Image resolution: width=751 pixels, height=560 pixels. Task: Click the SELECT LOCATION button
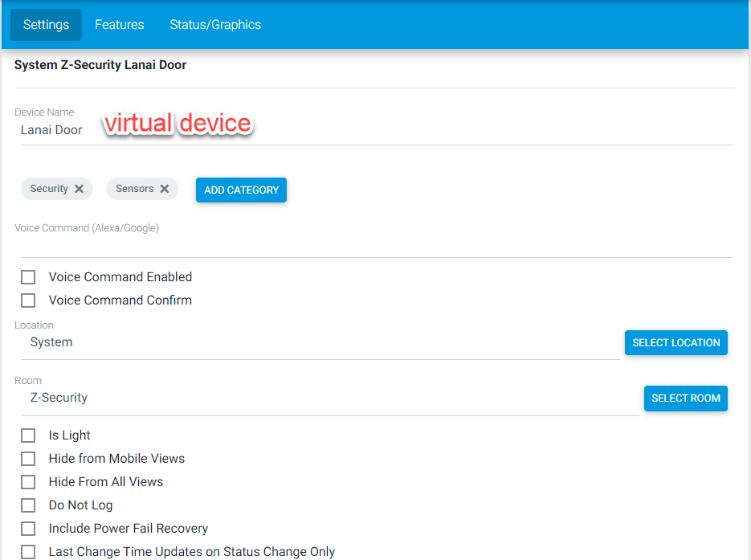coord(675,342)
